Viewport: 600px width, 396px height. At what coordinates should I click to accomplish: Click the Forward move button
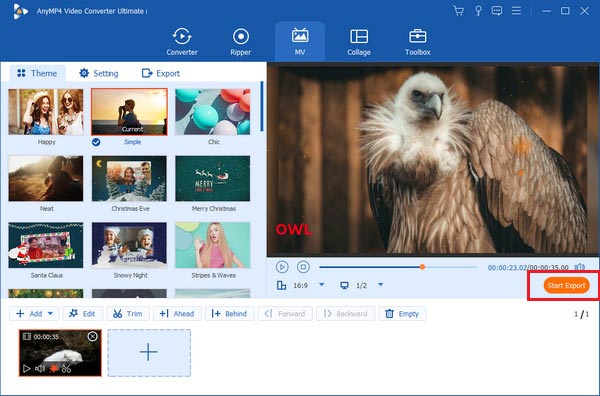tap(285, 314)
